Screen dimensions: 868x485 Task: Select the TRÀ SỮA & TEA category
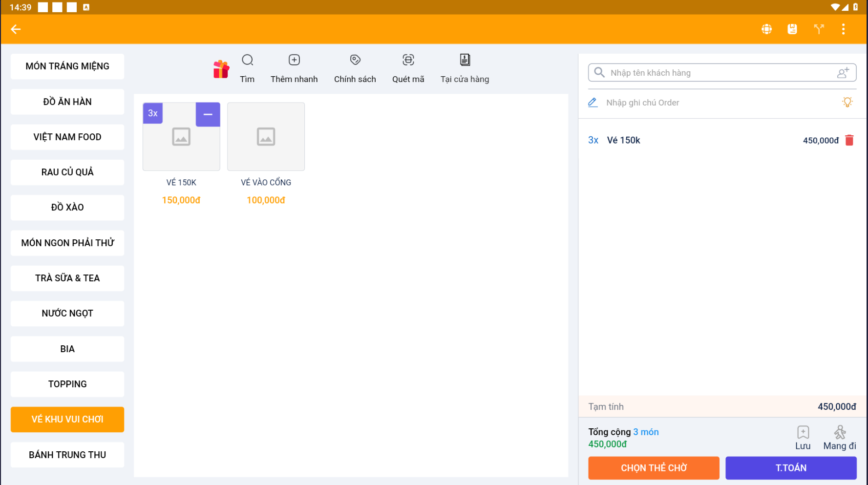tap(67, 278)
